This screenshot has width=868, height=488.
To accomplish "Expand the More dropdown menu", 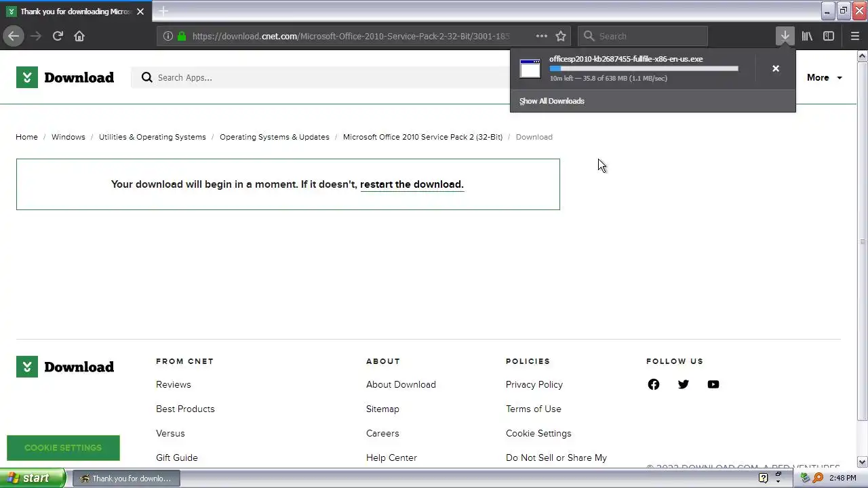I will [x=825, y=77].
